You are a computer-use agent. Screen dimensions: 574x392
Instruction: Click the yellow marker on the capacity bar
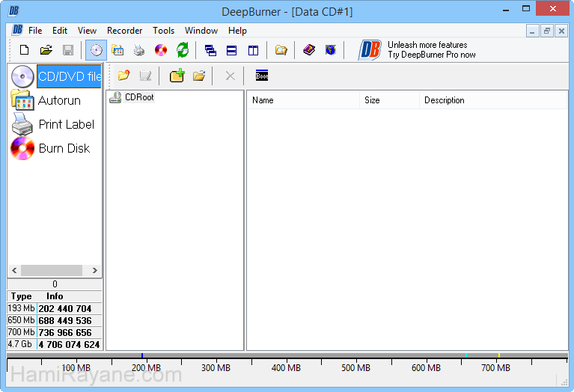pyautogui.click(x=499, y=355)
